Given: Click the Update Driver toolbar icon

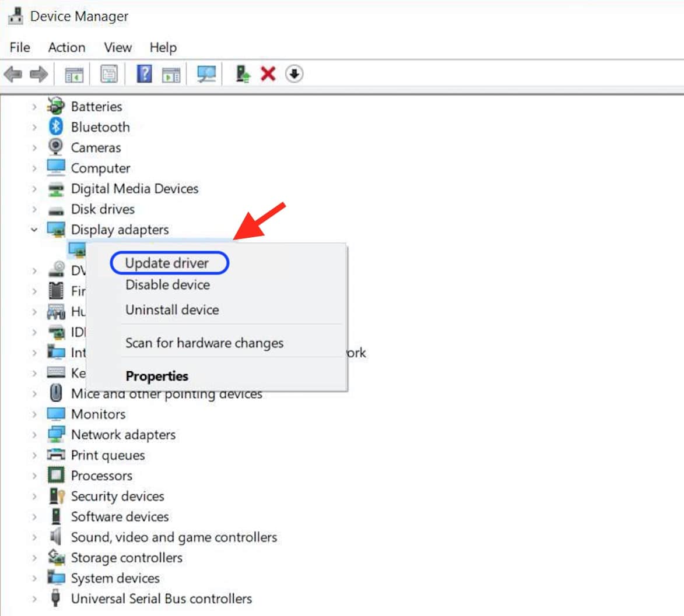Looking at the screenshot, I should 242,73.
